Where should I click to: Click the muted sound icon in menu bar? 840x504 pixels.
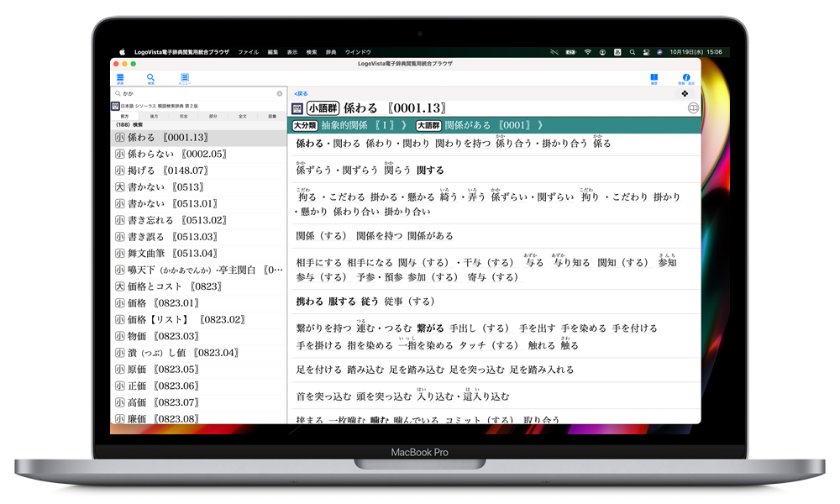point(554,52)
